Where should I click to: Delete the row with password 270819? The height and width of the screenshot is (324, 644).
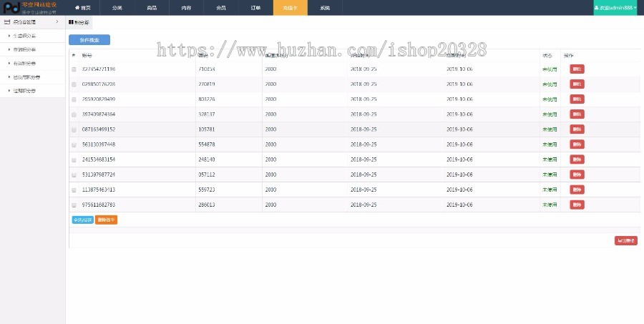tap(577, 84)
